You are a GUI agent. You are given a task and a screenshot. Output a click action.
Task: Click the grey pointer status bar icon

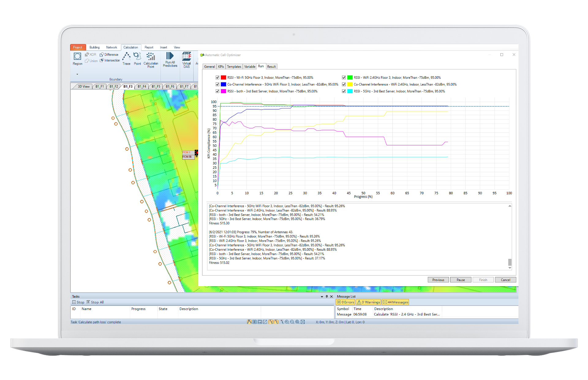point(282,322)
